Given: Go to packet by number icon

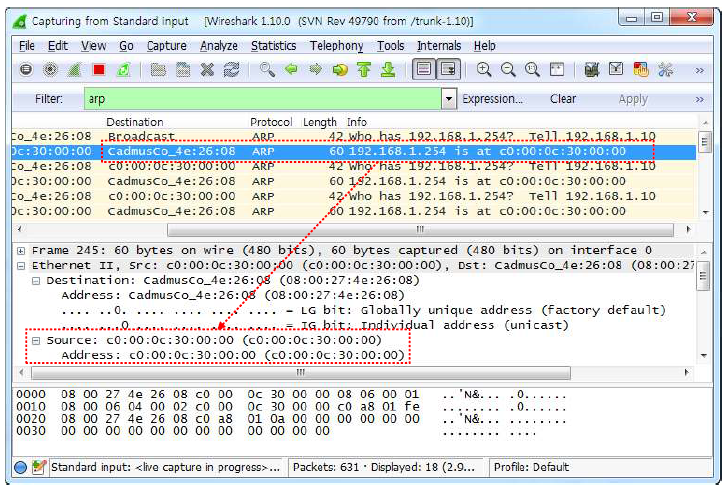Looking at the screenshot, I should click(x=340, y=70).
